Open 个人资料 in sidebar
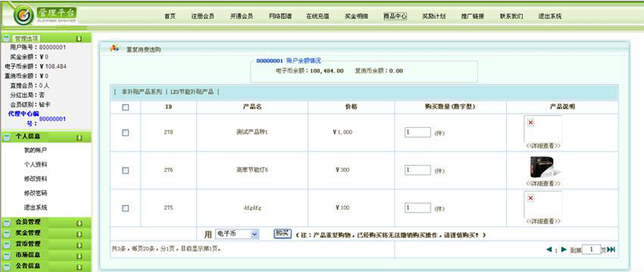644x272 pixels. [x=36, y=165]
